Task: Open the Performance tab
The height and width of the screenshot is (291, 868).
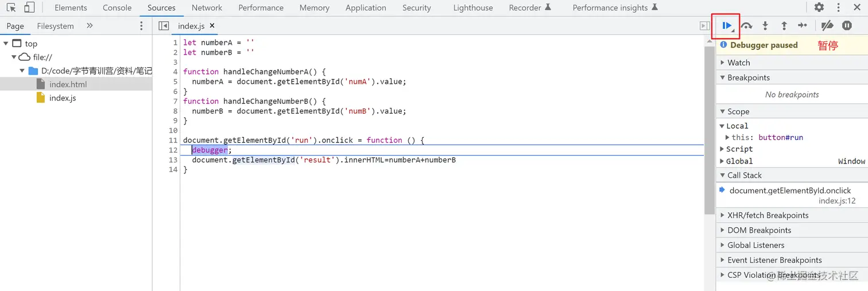Action: click(x=261, y=7)
